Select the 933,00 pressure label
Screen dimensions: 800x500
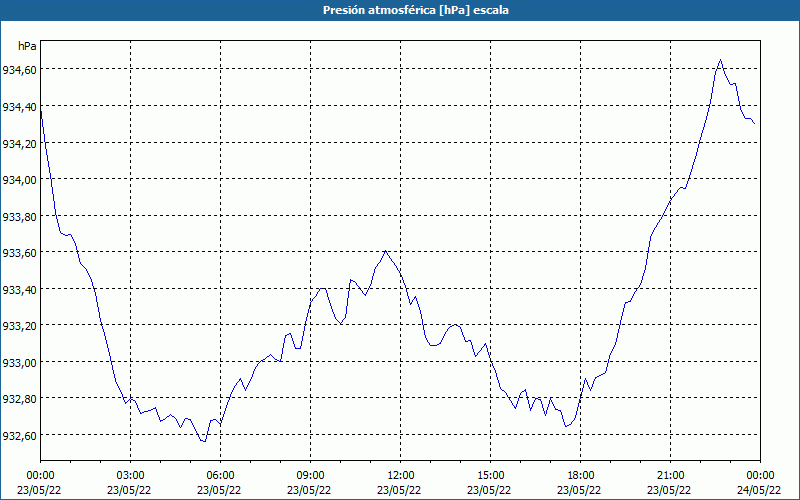coord(19,362)
